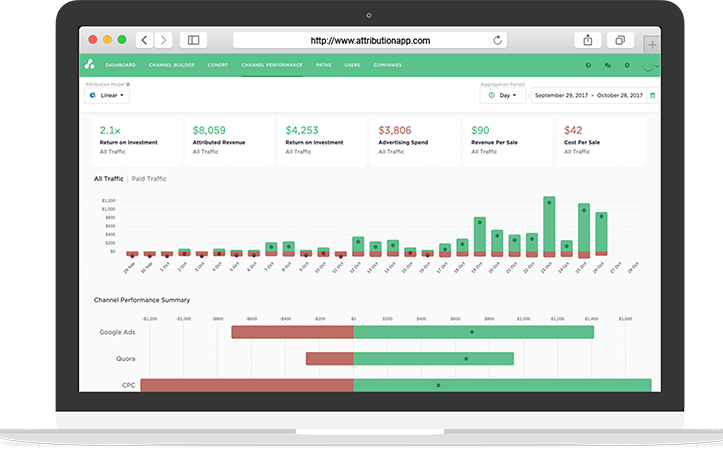Viewport: 723px width, 450px height.
Task: Open the browser share menu
Action: tap(587, 40)
